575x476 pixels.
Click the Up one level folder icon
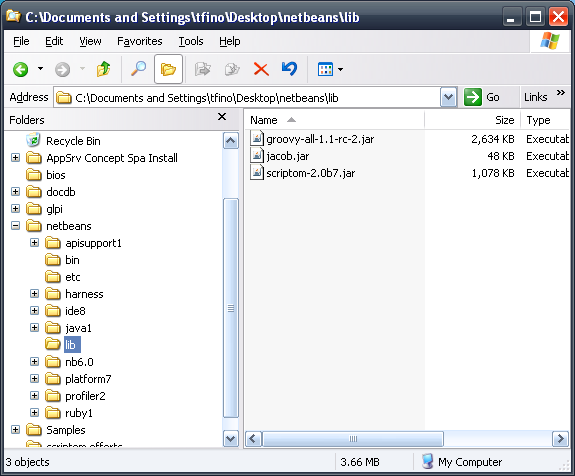pyautogui.click(x=104, y=69)
